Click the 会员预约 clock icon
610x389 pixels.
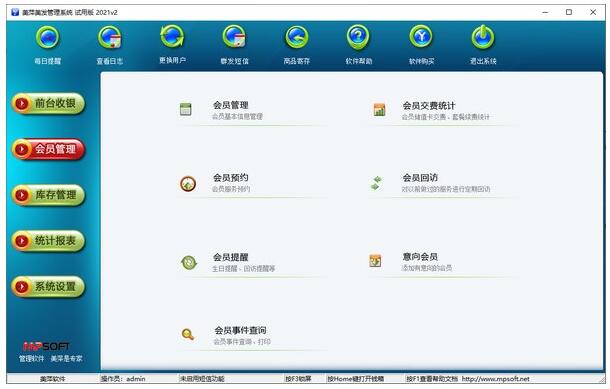pos(188,184)
